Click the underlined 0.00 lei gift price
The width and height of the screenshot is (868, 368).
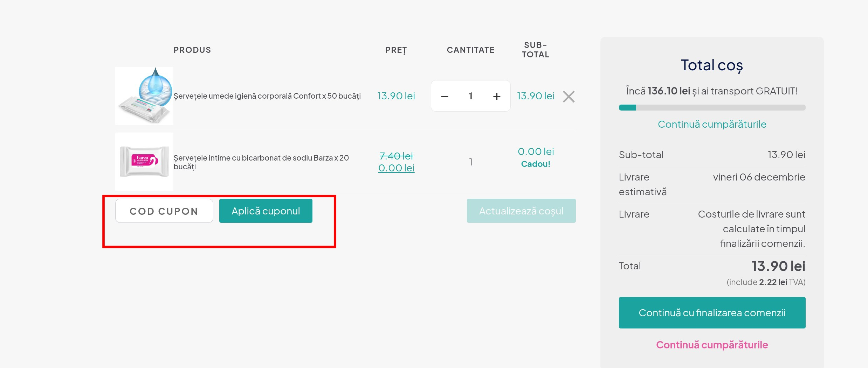(396, 168)
